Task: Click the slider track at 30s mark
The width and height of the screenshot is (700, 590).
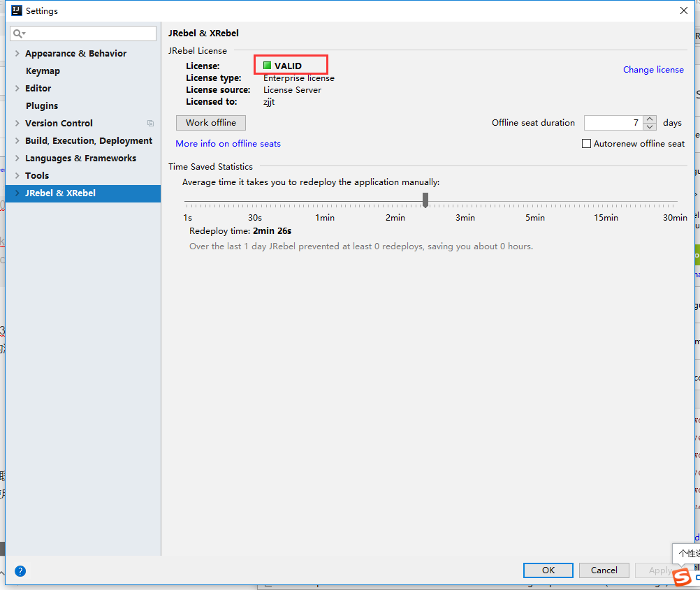Action: (255, 202)
